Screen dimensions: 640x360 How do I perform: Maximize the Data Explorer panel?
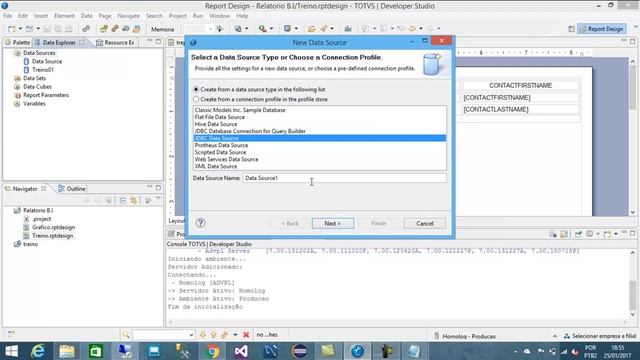pos(158,42)
